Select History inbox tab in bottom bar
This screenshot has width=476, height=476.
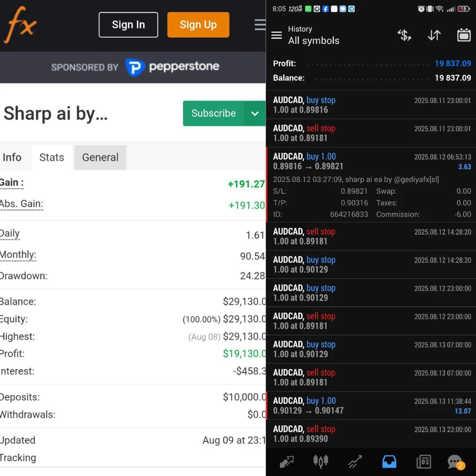tap(389, 462)
